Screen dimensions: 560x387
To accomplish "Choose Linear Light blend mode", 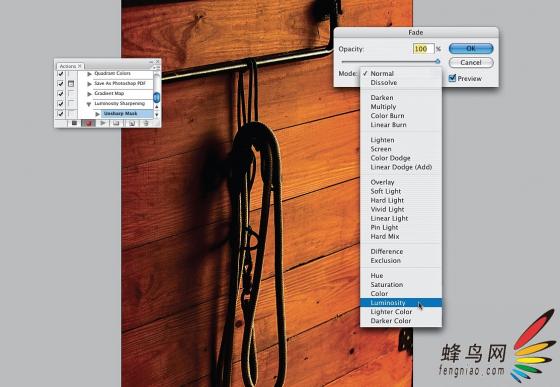I will click(401, 218).
